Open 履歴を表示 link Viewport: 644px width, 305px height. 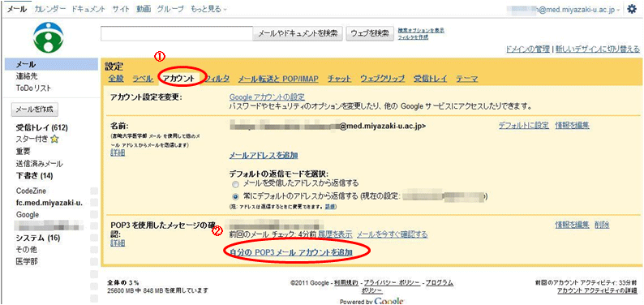[335, 234]
